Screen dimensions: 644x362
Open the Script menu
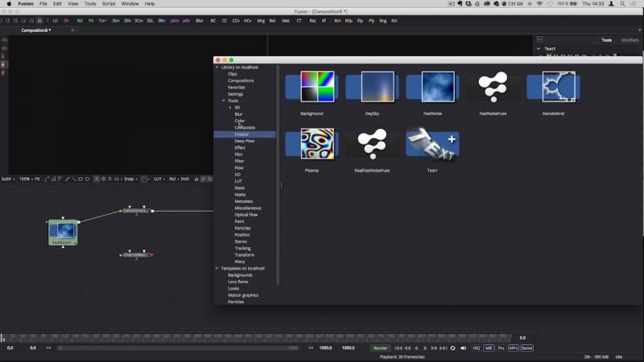pos(109,4)
